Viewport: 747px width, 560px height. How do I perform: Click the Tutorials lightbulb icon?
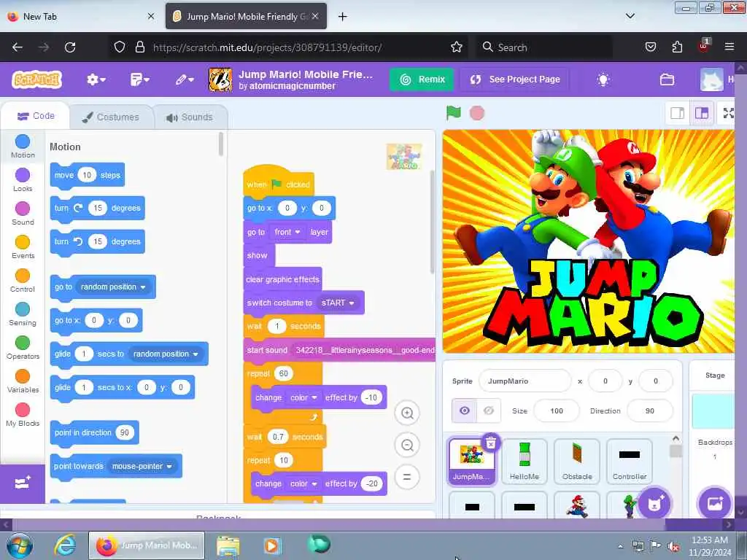[603, 79]
